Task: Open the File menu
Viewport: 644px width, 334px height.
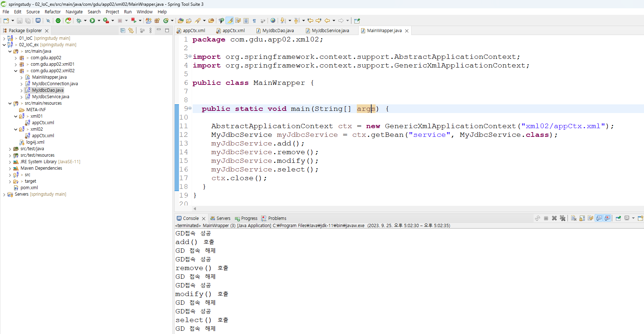Action: click(x=6, y=12)
